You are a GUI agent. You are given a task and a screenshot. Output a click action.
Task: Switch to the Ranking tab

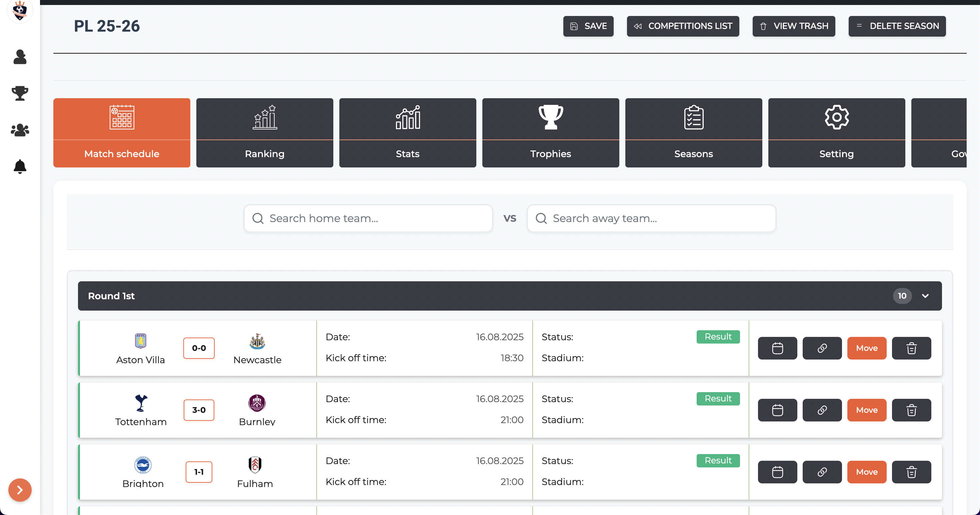click(264, 132)
